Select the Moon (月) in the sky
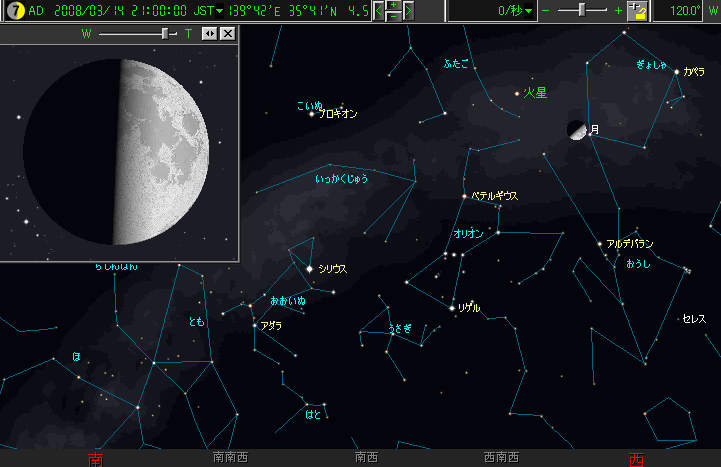Screen dimensions: 721x467 point(577,130)
